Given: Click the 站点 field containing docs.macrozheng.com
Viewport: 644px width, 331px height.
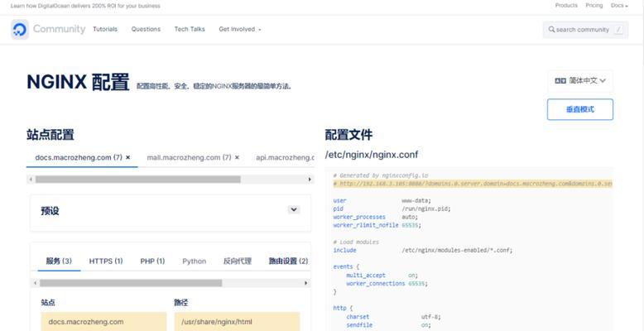Looking at the screenshot, I should [104, 322].
